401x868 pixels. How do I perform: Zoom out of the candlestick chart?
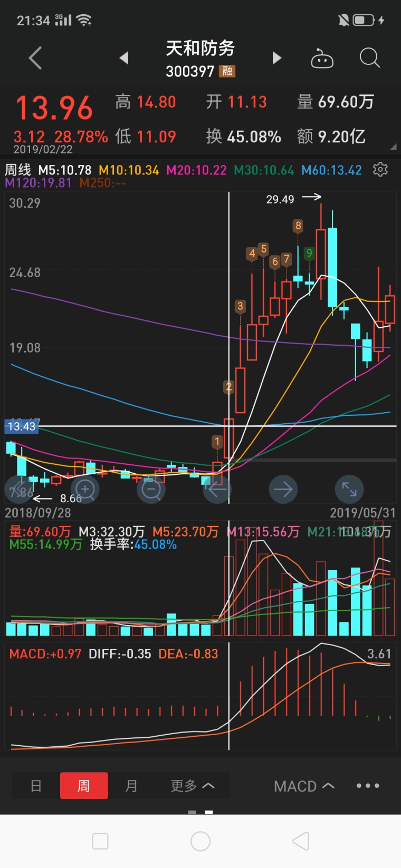click(151, 490)
